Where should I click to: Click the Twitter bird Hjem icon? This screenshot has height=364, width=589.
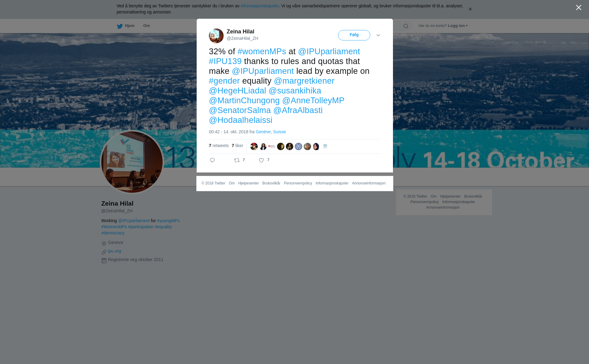120,26
